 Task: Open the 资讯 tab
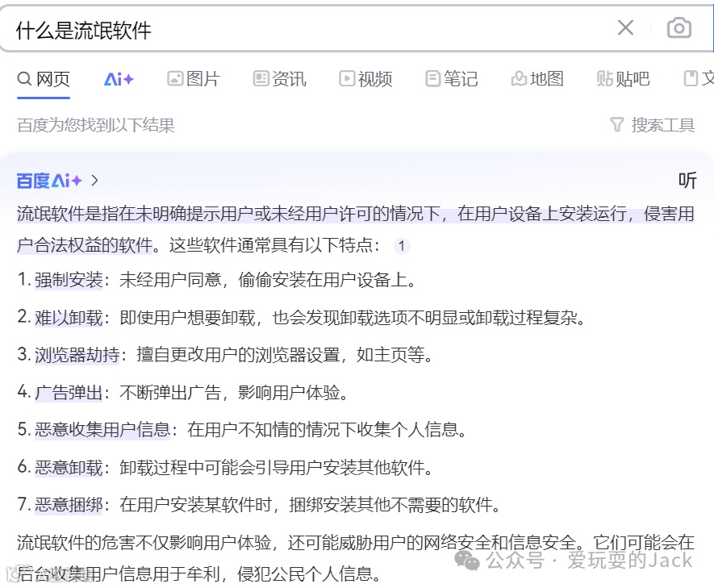280,79
